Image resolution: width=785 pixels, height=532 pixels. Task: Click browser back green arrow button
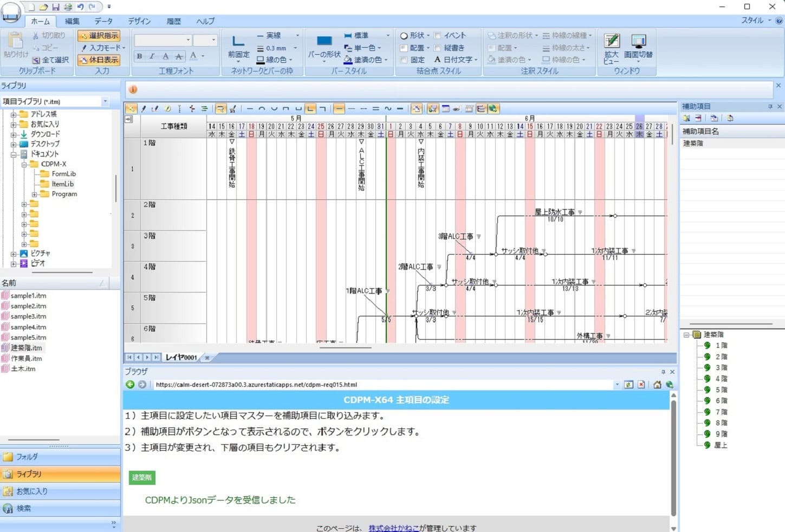(130, 385)
